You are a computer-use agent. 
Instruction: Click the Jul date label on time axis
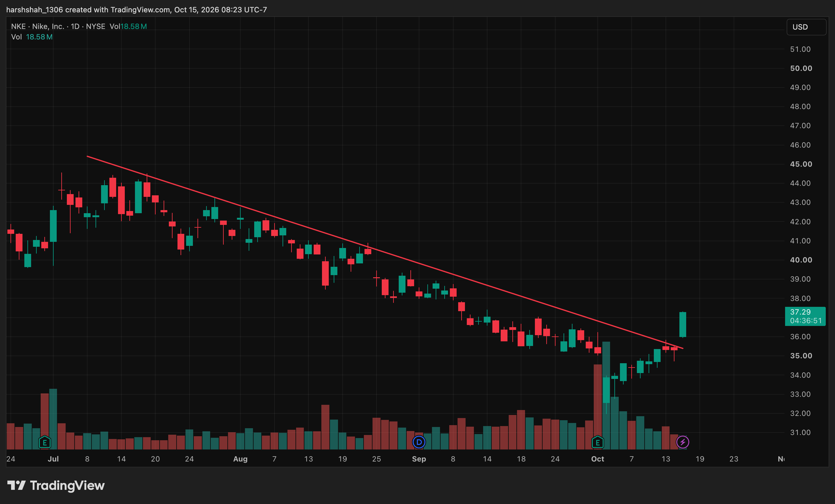pos(53,459)
